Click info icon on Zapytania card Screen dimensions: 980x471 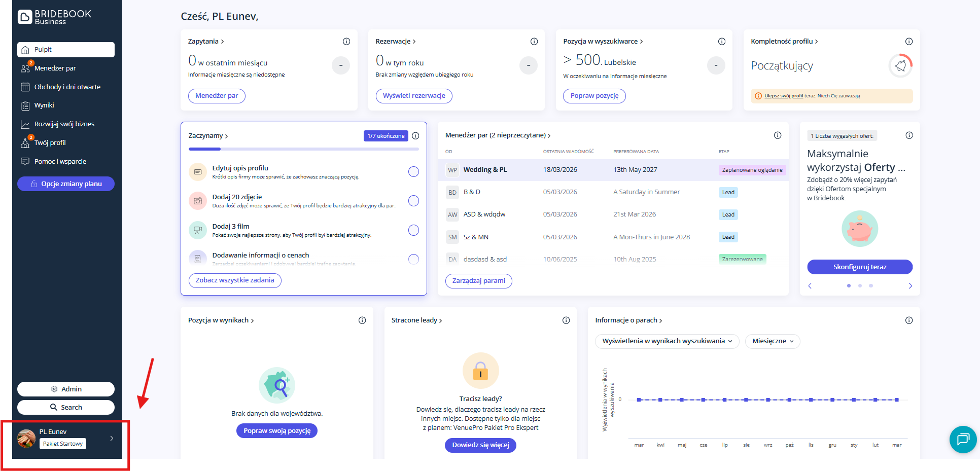tap(346, 42)
